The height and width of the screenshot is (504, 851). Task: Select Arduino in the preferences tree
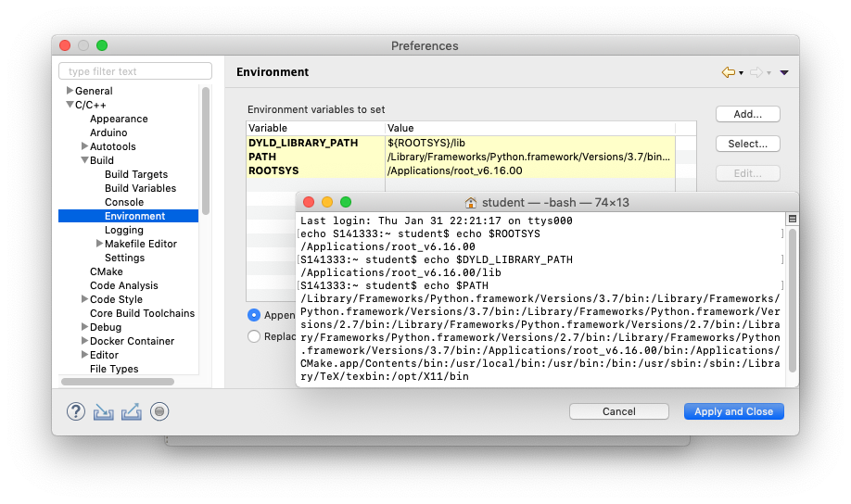(108, 132)
